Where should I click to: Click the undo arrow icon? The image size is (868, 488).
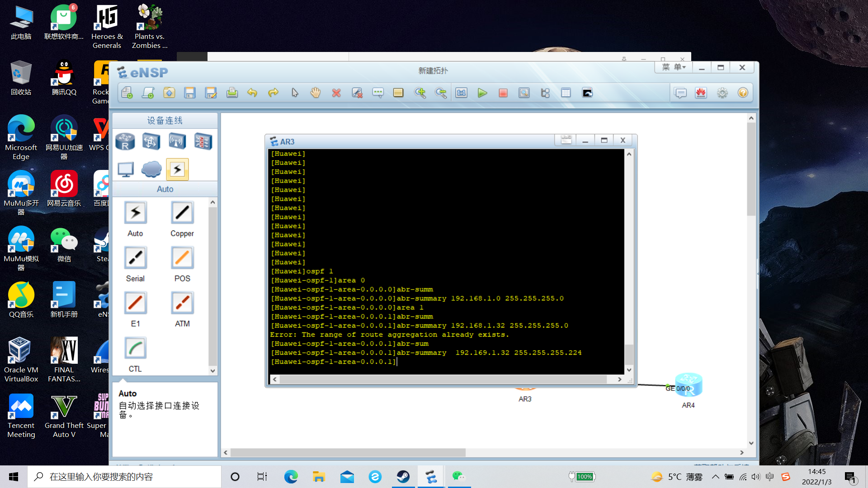[252, 93]
